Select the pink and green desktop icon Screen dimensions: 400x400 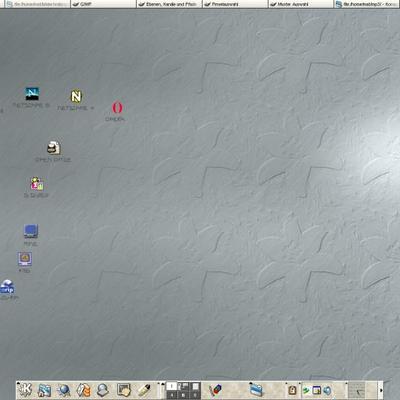[x=37, y=184]
